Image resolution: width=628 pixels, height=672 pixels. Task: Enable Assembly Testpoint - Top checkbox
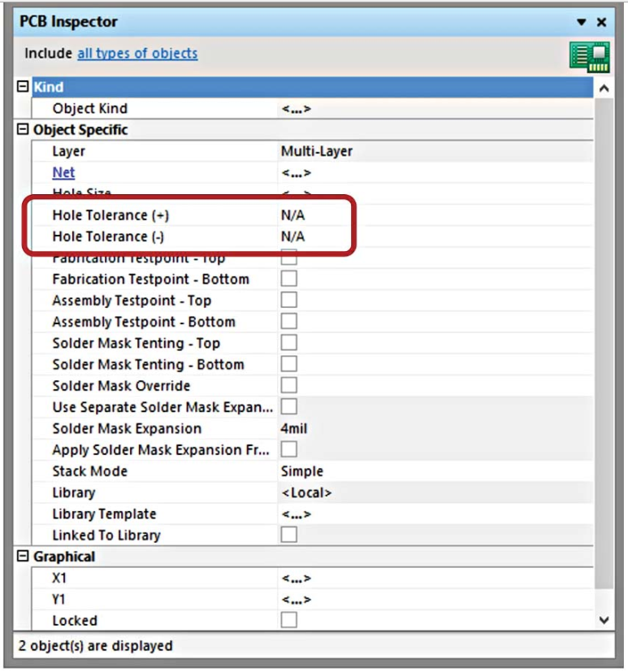coord(289,300)
